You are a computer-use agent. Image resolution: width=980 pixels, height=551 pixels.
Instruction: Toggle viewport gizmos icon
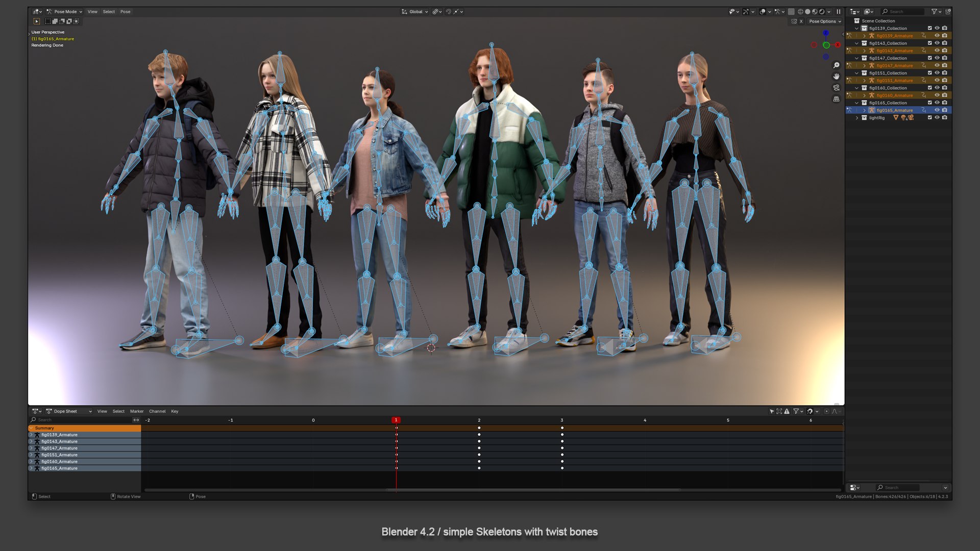pyautogui.click(x=746, y=12)
